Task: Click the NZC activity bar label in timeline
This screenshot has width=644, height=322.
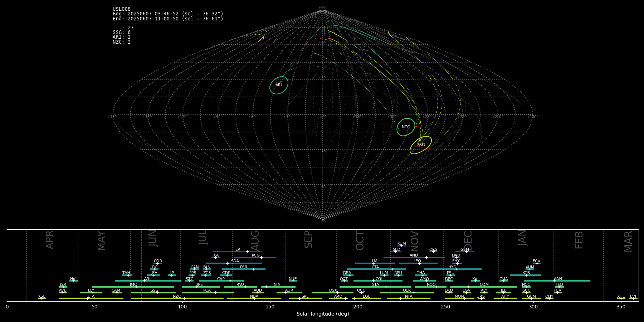Action: tap(177, 297)
